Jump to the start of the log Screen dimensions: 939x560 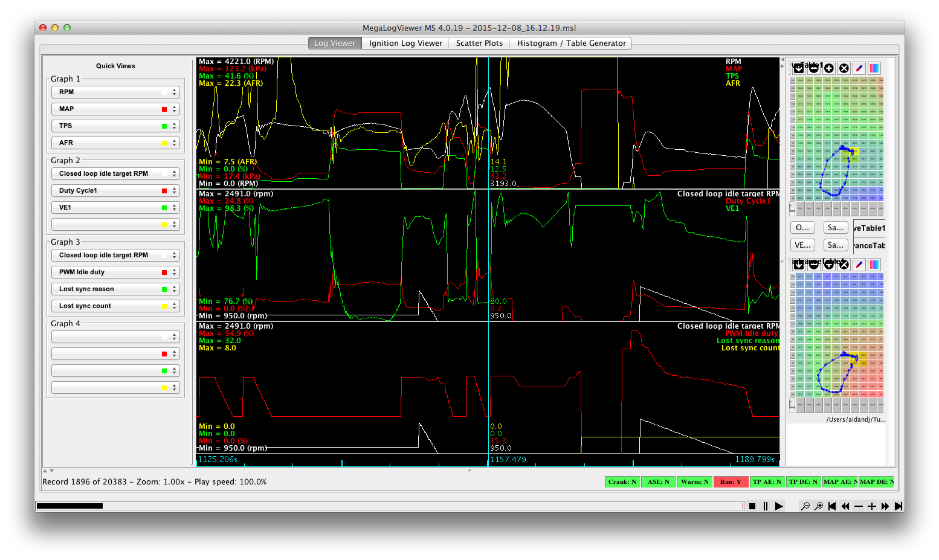pos(832,506)
